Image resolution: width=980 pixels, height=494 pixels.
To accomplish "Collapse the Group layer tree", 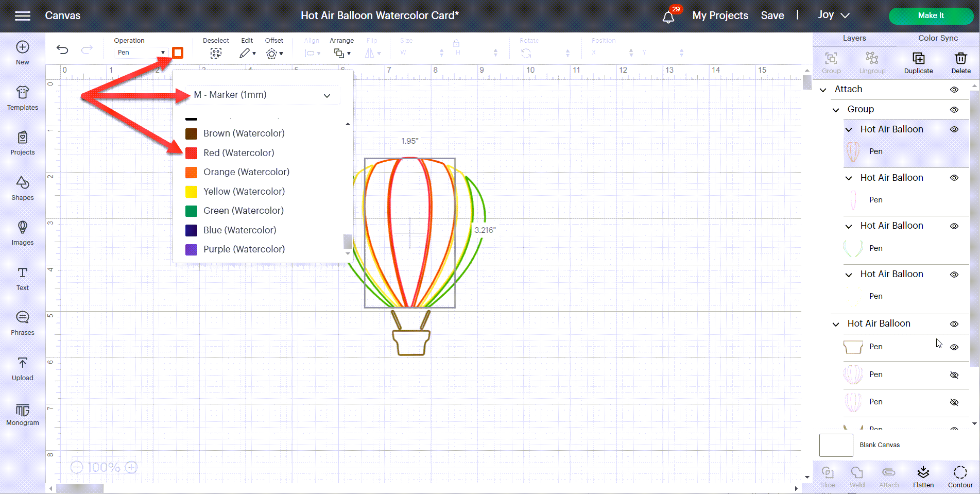I will (x=836, y=110).
